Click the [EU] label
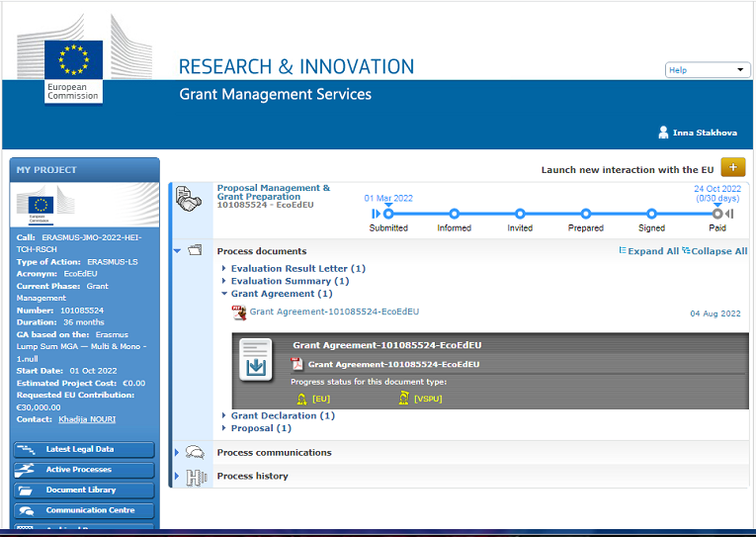 pyautogui.click(x=321, y=399)
